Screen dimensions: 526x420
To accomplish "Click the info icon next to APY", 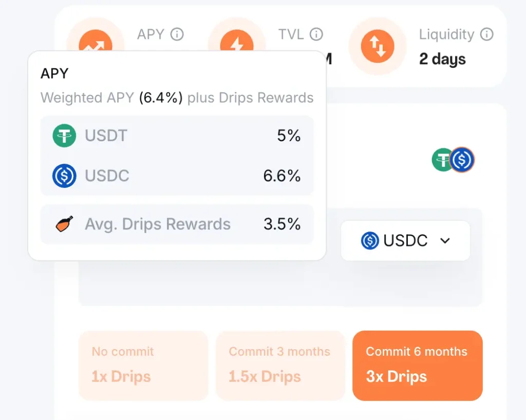I will pyautogui.click(x=177, y=34).
